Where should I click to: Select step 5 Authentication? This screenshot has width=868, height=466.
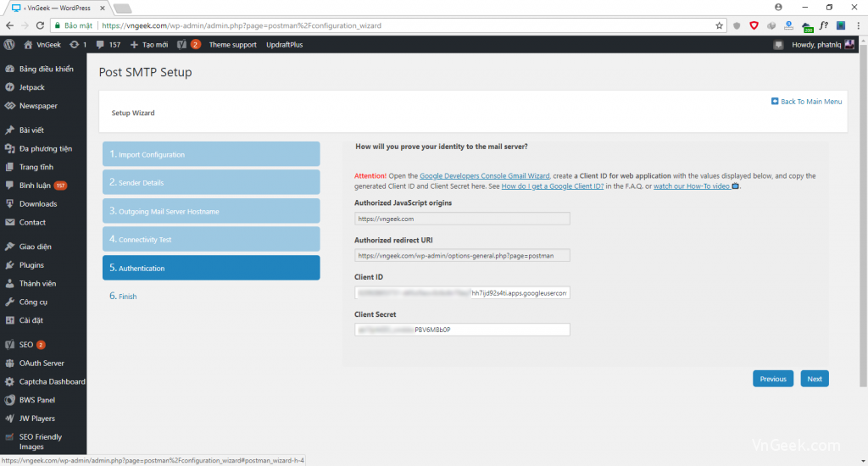(211, 268)
